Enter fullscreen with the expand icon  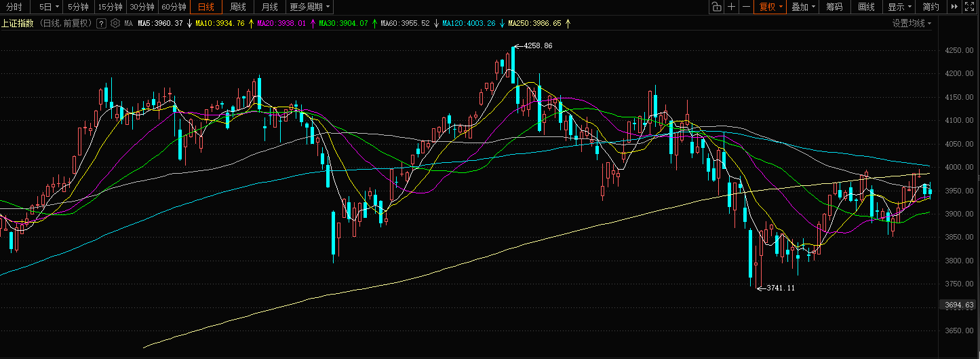coord(971,7)
